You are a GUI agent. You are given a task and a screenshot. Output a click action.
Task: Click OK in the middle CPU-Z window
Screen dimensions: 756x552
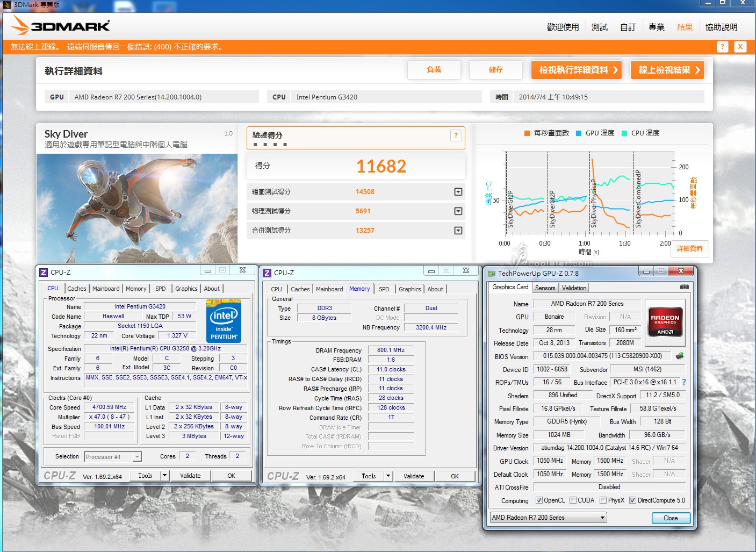(455, 476)
